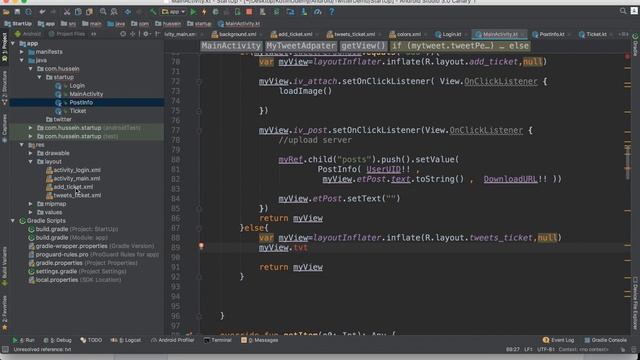Click the Synchronize toolbar icon

click(x=28, y=12)
